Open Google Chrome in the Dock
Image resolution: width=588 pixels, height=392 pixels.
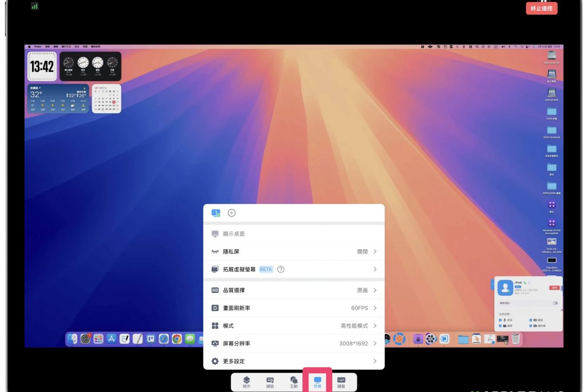(177, 339)
